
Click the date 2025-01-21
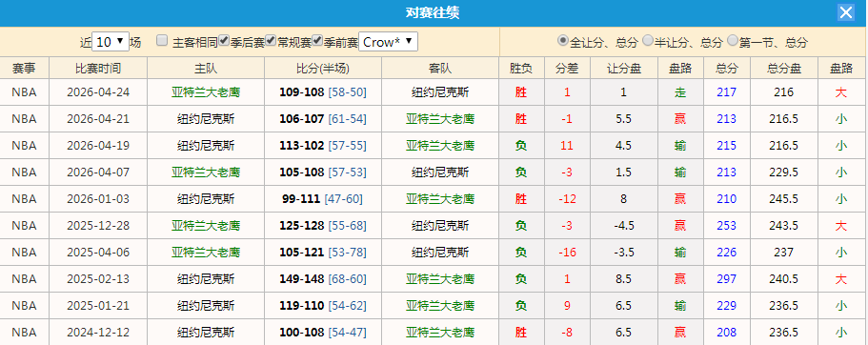[98, 306]
